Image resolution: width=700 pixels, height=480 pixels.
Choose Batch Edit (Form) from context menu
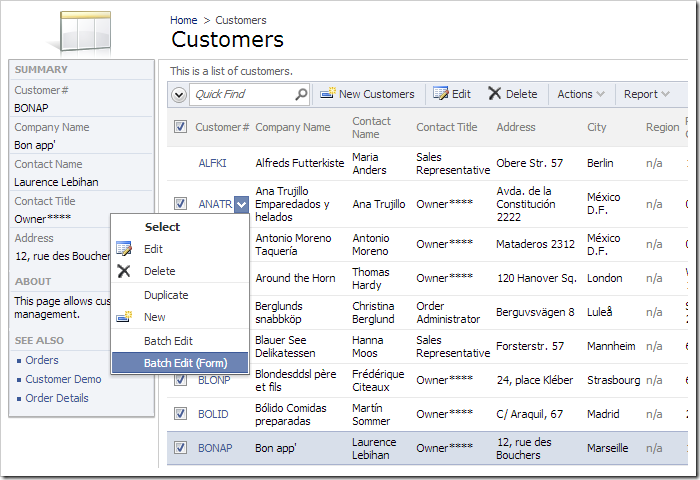pyautogui.click(x=185, y=363)
